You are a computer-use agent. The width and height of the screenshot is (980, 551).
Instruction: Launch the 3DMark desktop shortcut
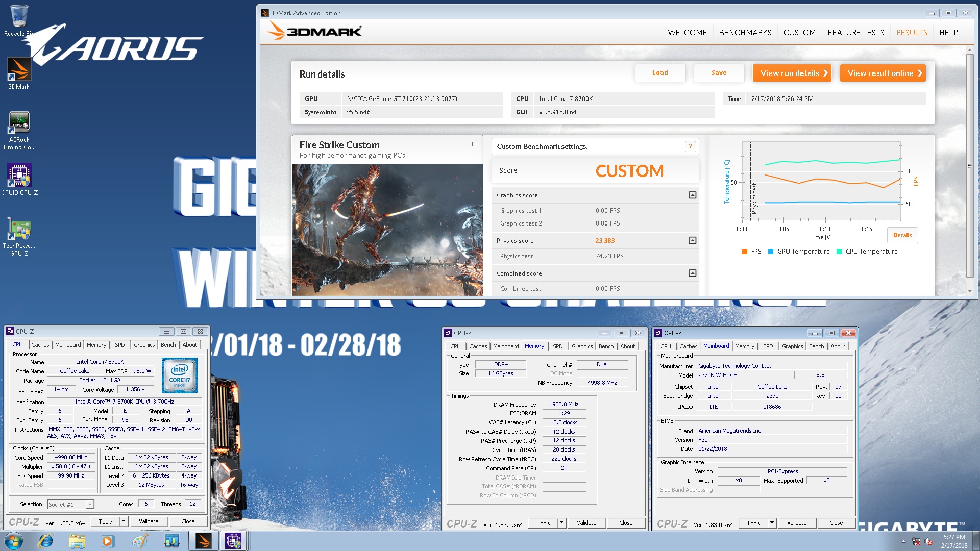(x=19, y=73)
